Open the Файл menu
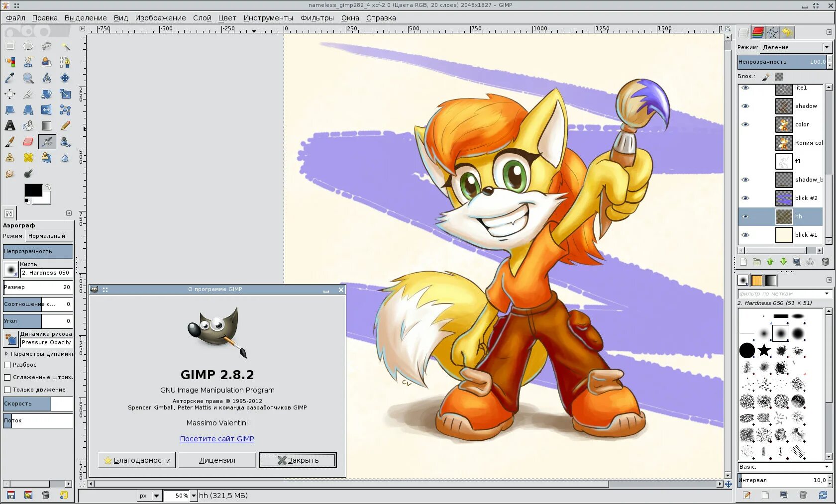 [15, 18]
